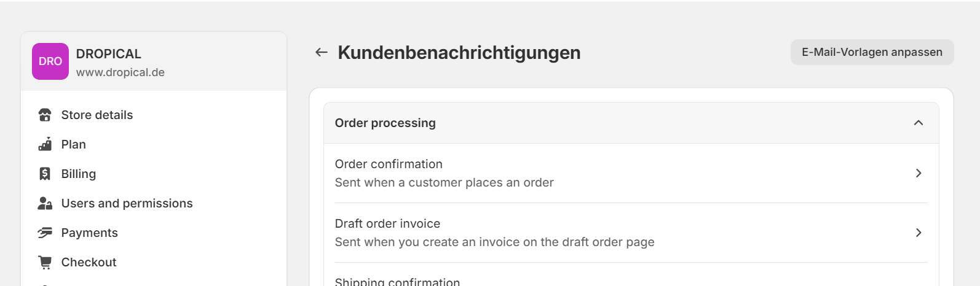Screen dimensions: 980x286
Task: Go back using the arrow beside Kundenbenachrichtigungen
Action: 321,53
